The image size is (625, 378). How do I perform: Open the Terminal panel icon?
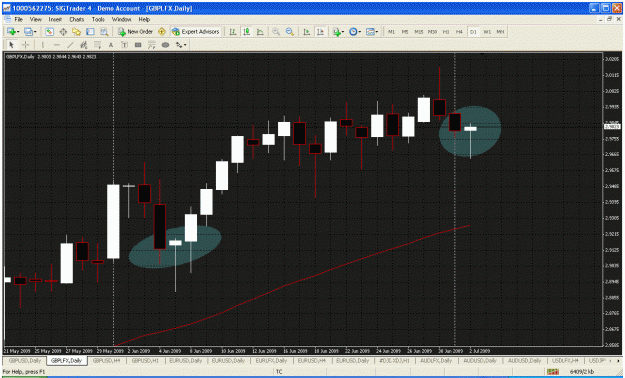click(x=90, y=32)
